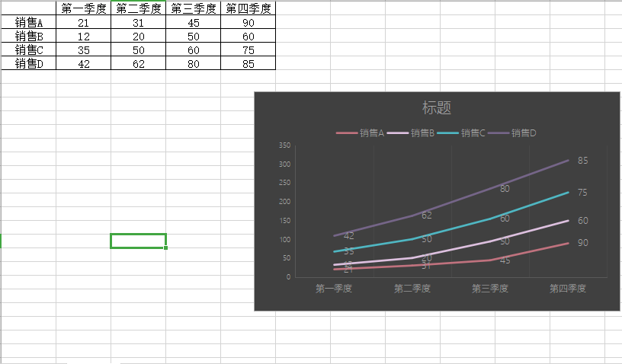Select the 销售D row label cell

coord(28,63)
